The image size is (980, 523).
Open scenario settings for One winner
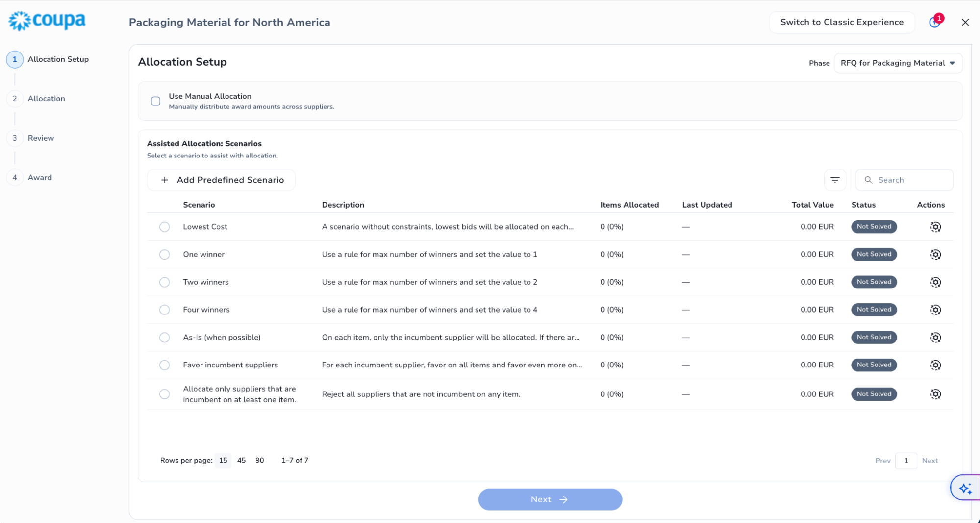(935, 254)
